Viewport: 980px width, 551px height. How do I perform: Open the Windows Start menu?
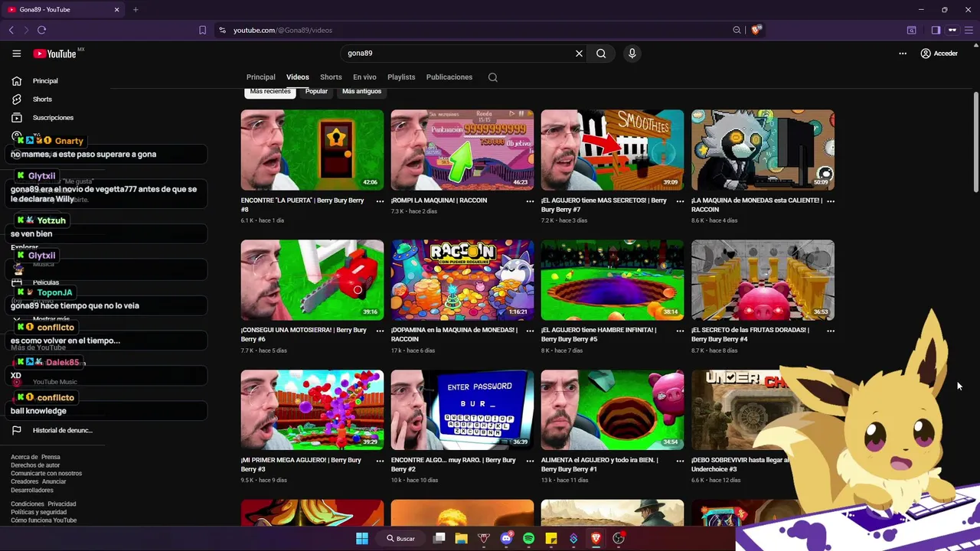pyautogui.click(x=362, y=539)
